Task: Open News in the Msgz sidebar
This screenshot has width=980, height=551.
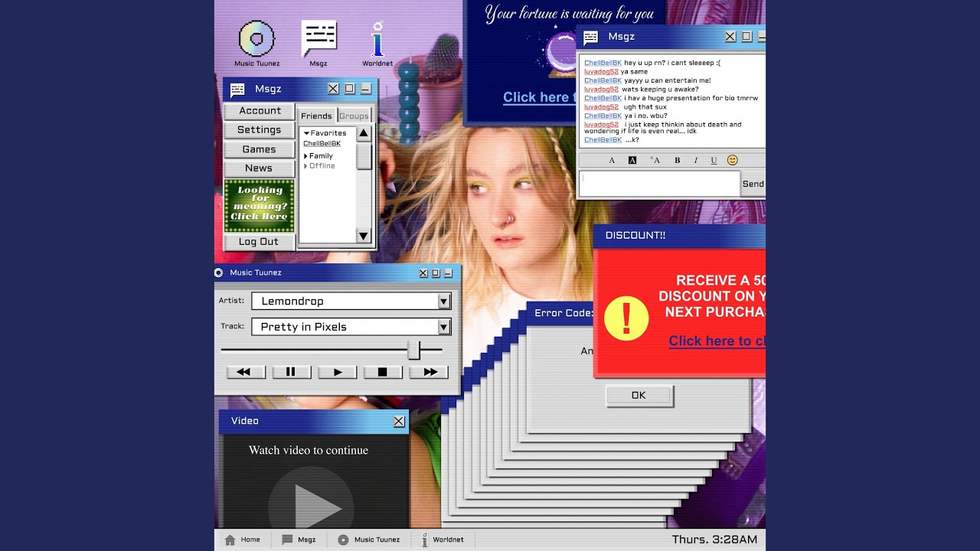Action: pyautogui.click(x=260, y=168)
